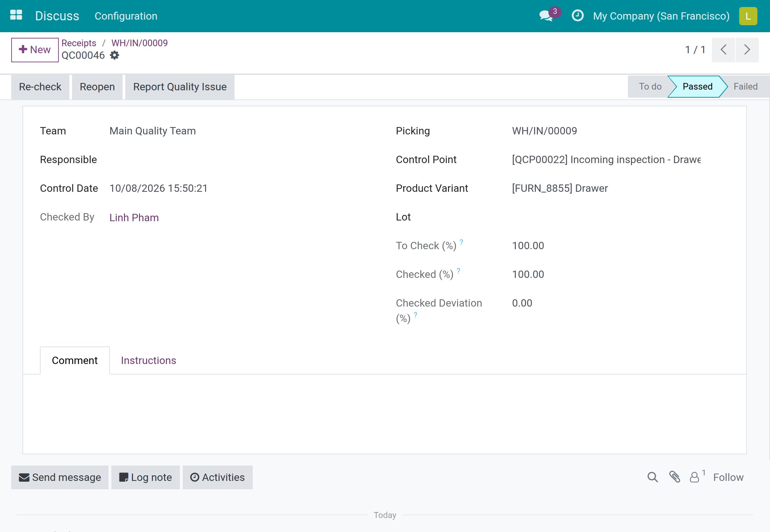This screenshot has width=770, height=532.
Task: Click Log note in the chatter
Action: tap(145, 477)
